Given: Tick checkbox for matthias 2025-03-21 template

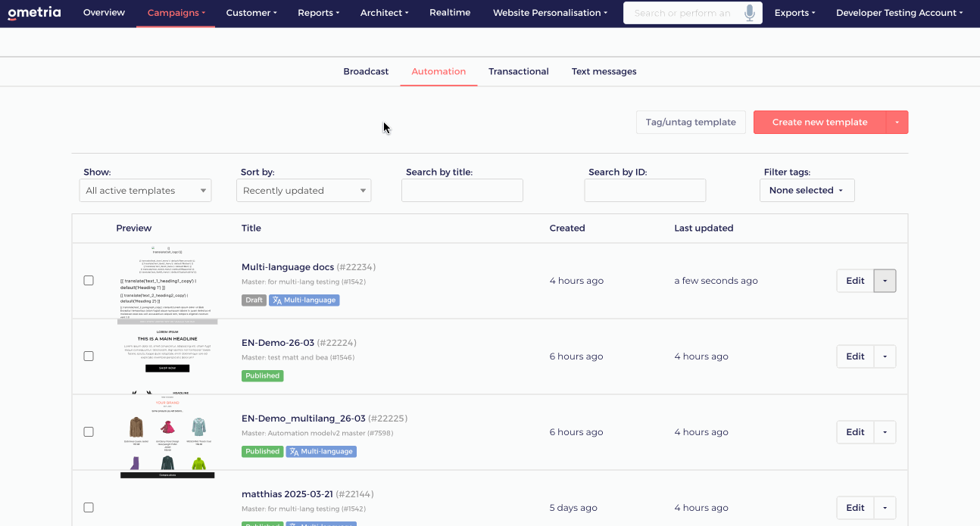Looking at the screenshot, I should point(89,507).
